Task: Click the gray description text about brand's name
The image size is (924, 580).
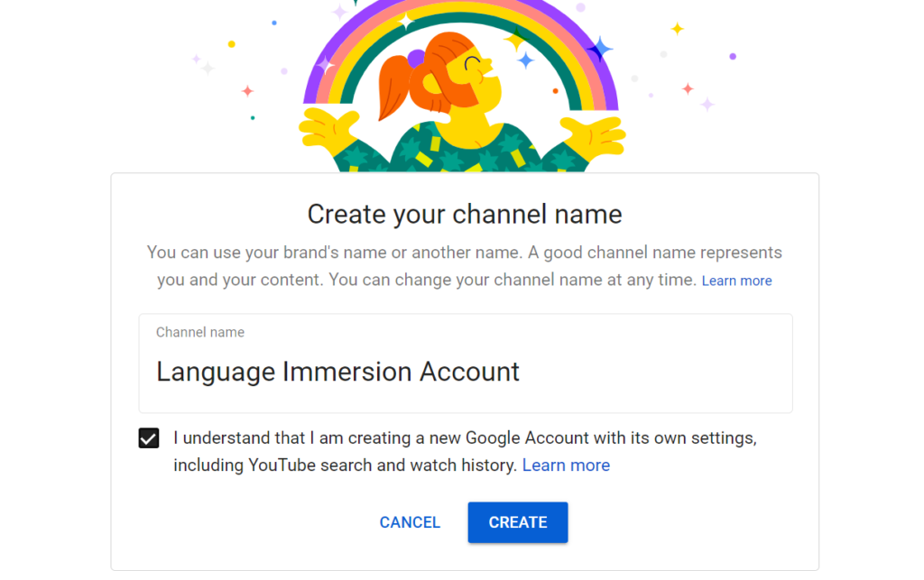Action: point(464,253)
